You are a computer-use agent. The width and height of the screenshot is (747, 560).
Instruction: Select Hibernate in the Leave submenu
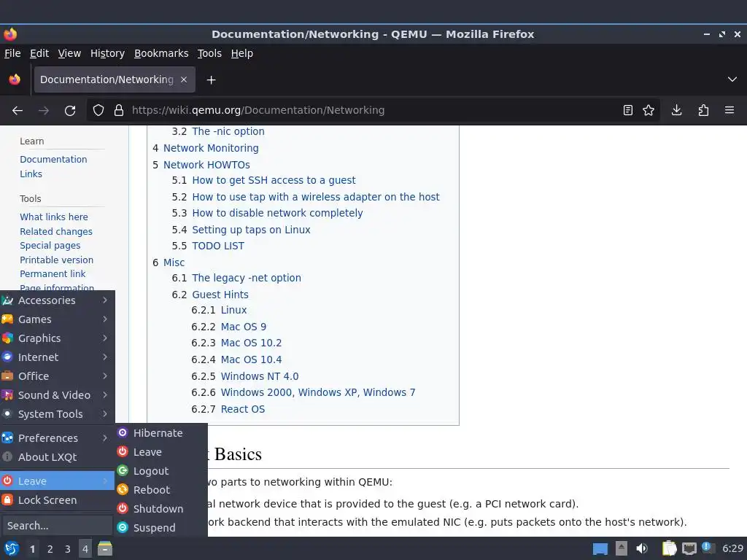[161, 433]
